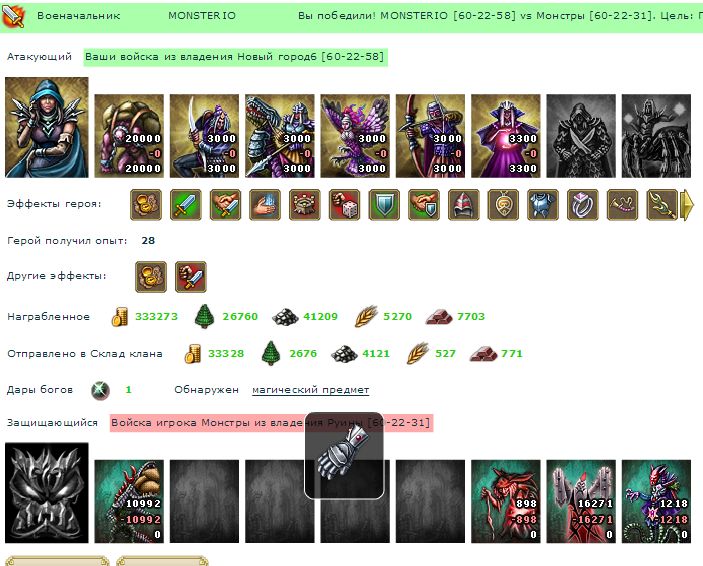Select the pink gem ring item icon
Screen dimensions: 703x566
coord(582,205)
